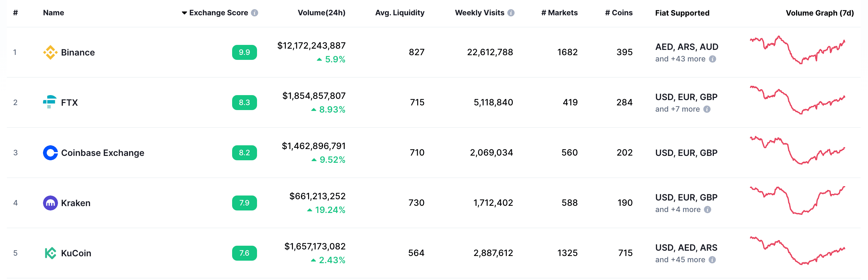Click Binance's 9.9 score badge
Image resolution: width=868 pixels, height=280 pixels.
(x=244, y=52)
